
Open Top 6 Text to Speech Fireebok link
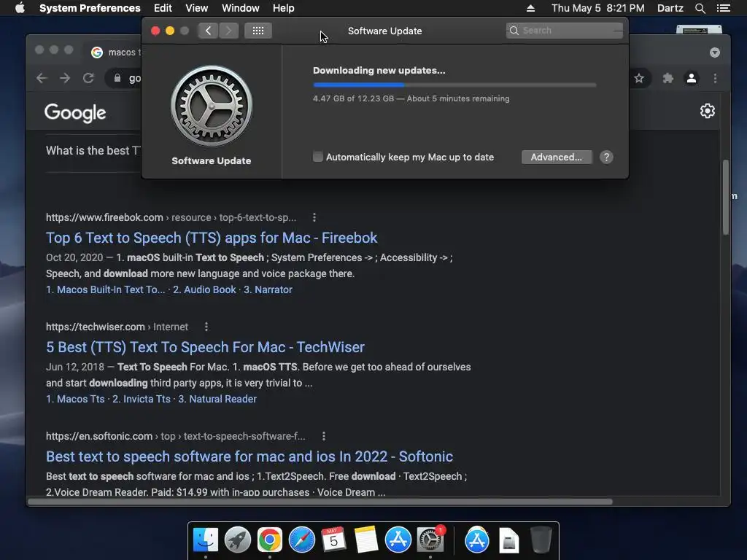212,238
